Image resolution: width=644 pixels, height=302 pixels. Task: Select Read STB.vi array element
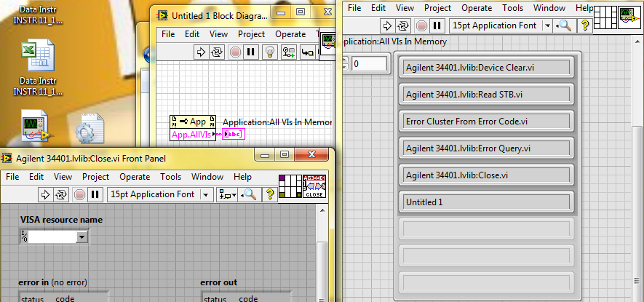click(486, 95)
